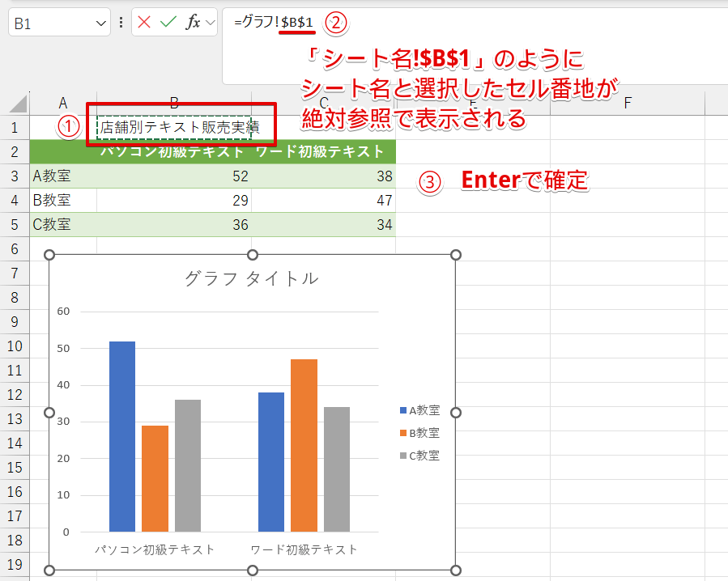Click vertical axis value 60
The width and height of the screenshot is (728, 581).
64,312
